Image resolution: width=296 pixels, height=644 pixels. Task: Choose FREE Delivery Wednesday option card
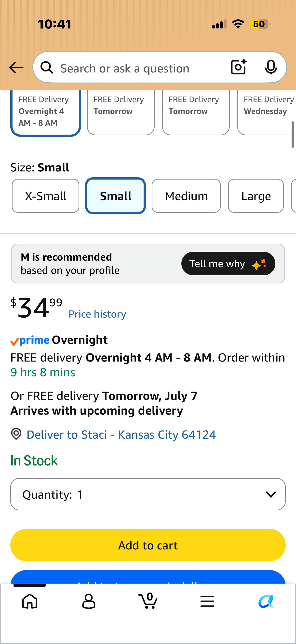267,112
